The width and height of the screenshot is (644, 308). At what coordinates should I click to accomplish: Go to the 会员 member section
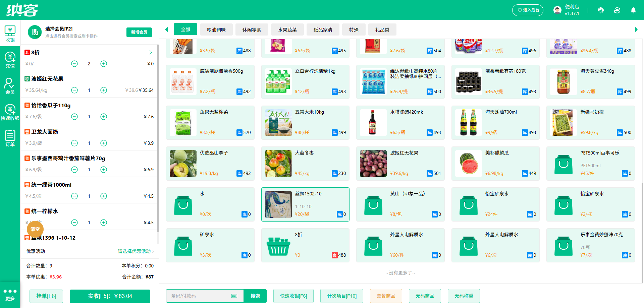click(10, 86)
